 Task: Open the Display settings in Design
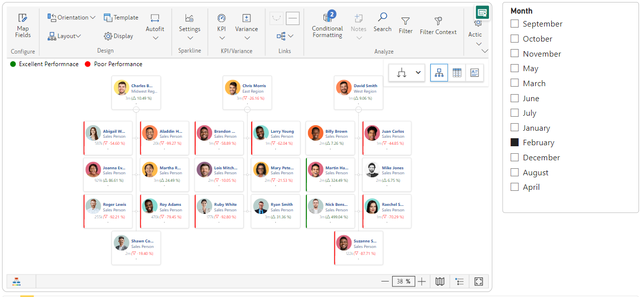click(118, 36)
